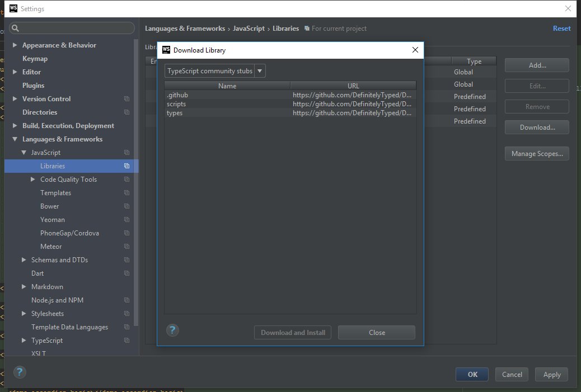Click project-level icon next to Meteor
The image size is (581, 392).
pos(126,247)
